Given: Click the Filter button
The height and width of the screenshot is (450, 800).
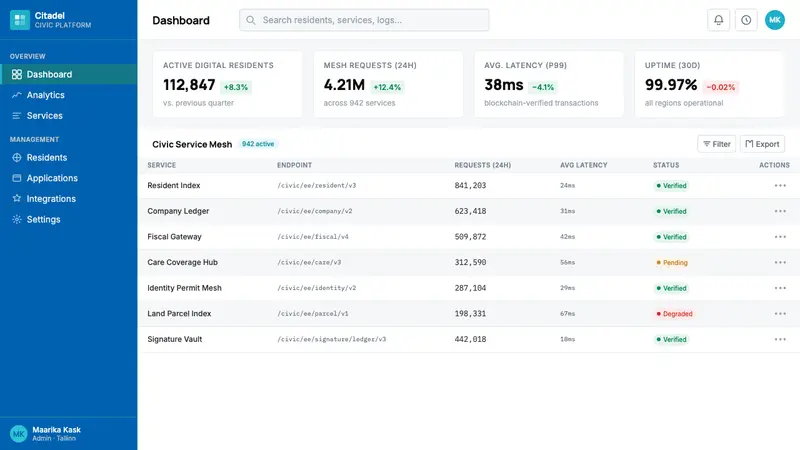Looking at the screenshot, I should click(716, 144).
